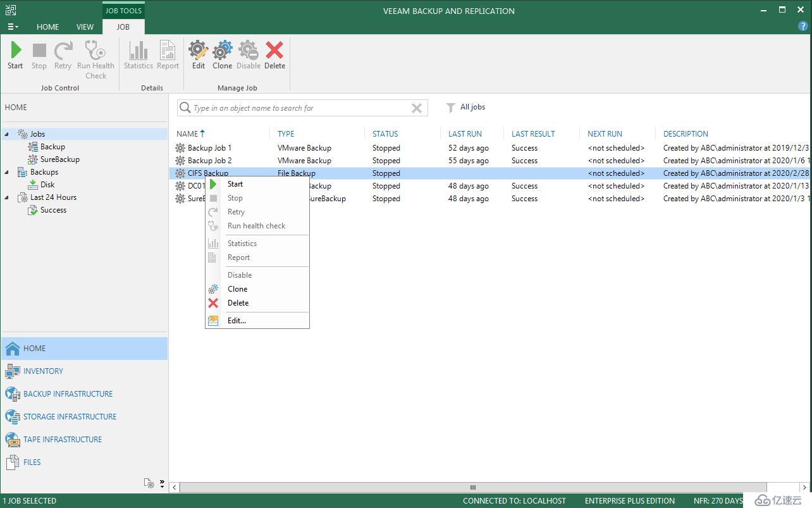Open the main menu dropdown
The image size is (812, 508).
13,27
